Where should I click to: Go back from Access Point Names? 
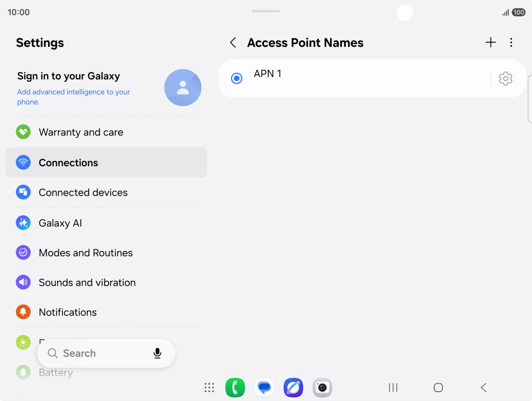click(x=233, y=43)
